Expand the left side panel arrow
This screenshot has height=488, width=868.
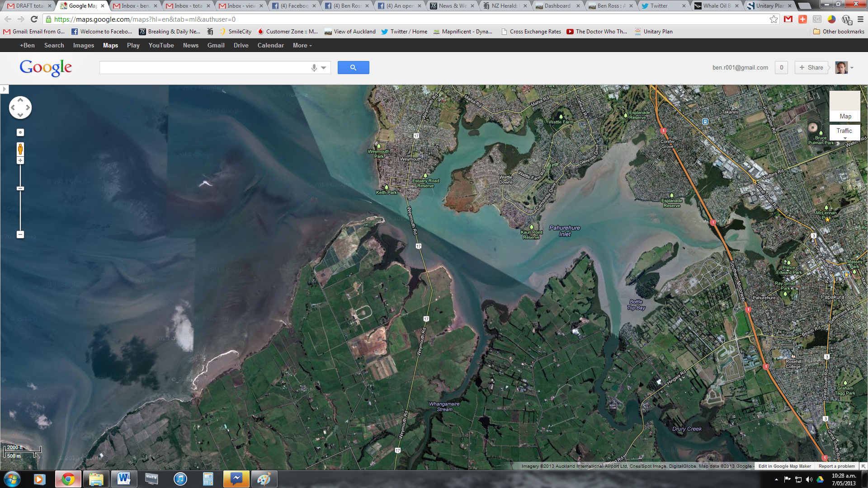tap(5, 89)
